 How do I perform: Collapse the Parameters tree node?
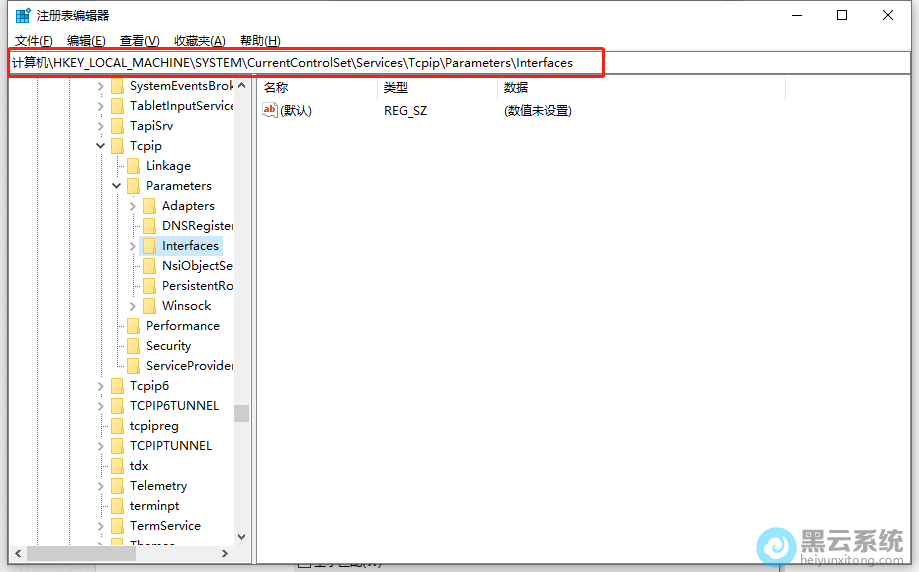point(117,186)
